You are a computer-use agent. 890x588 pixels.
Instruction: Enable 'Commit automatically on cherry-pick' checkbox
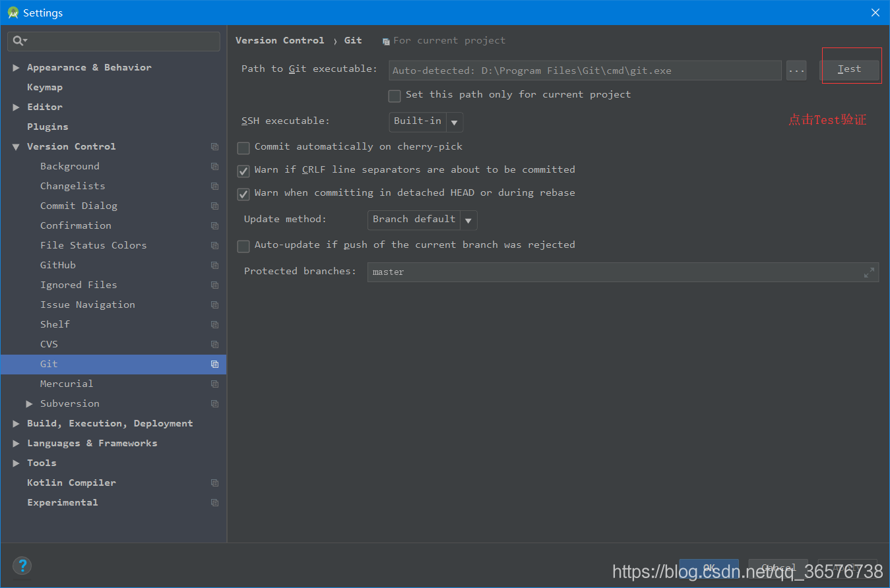[x=243, y=148]
